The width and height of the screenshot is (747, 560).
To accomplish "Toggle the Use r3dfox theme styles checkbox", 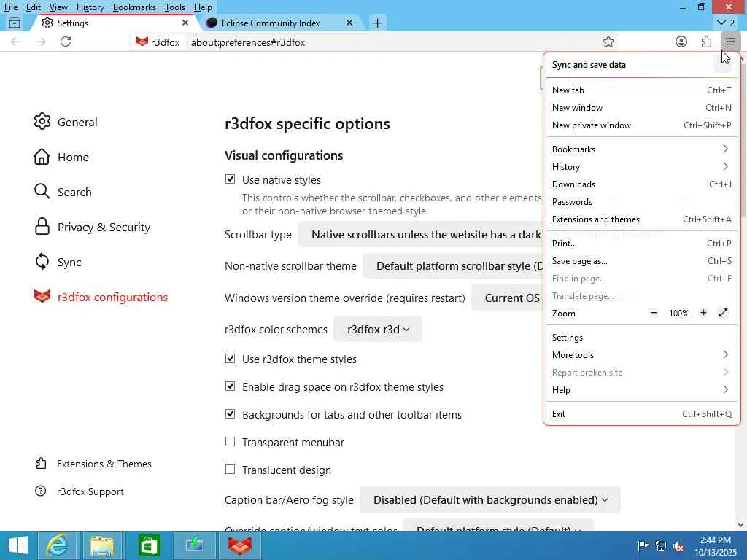I will (230, 359).
